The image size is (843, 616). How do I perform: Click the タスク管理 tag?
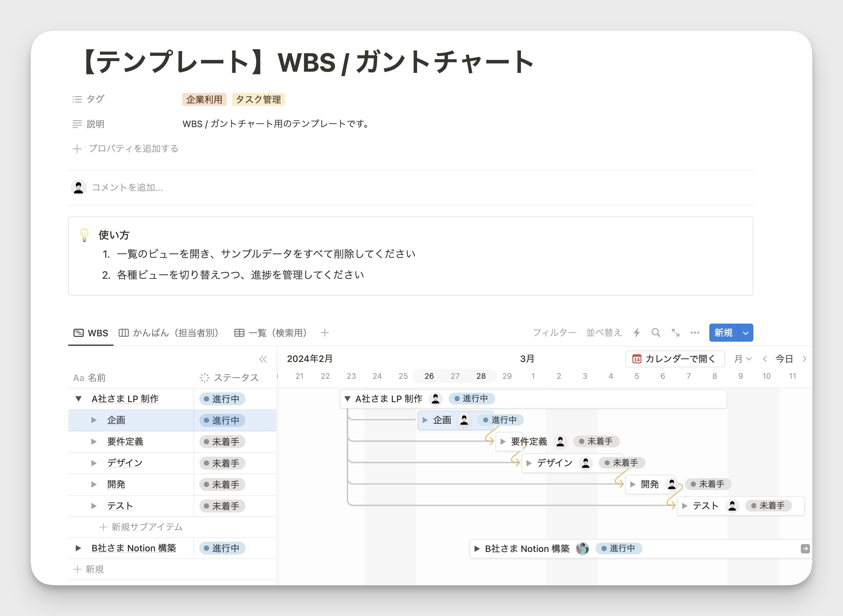pos(258,99)
